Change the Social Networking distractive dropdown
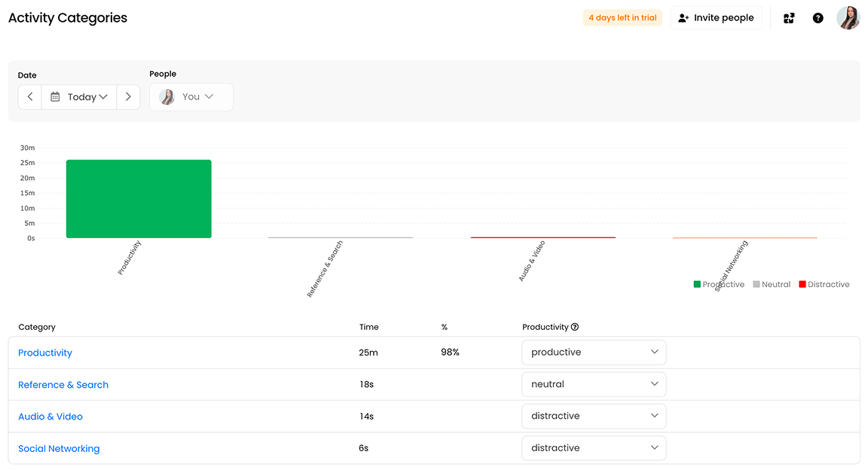 point(594,447)
